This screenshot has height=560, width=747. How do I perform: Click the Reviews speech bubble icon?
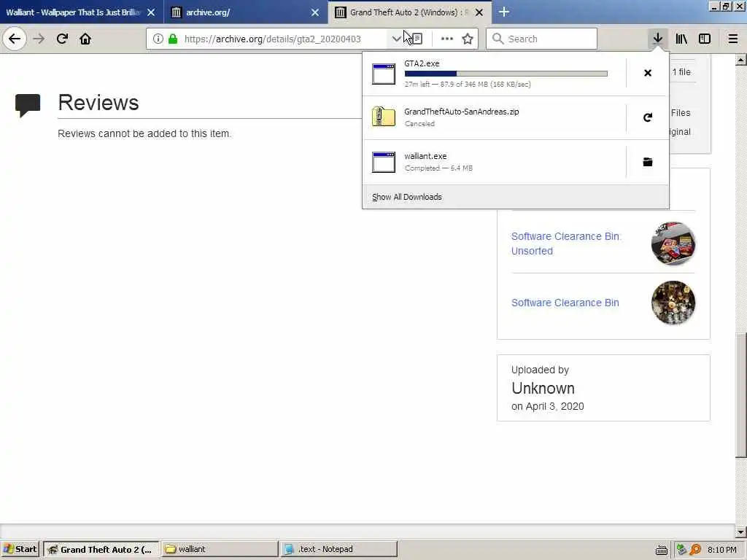pyautogui.click(x=28, y=105)
